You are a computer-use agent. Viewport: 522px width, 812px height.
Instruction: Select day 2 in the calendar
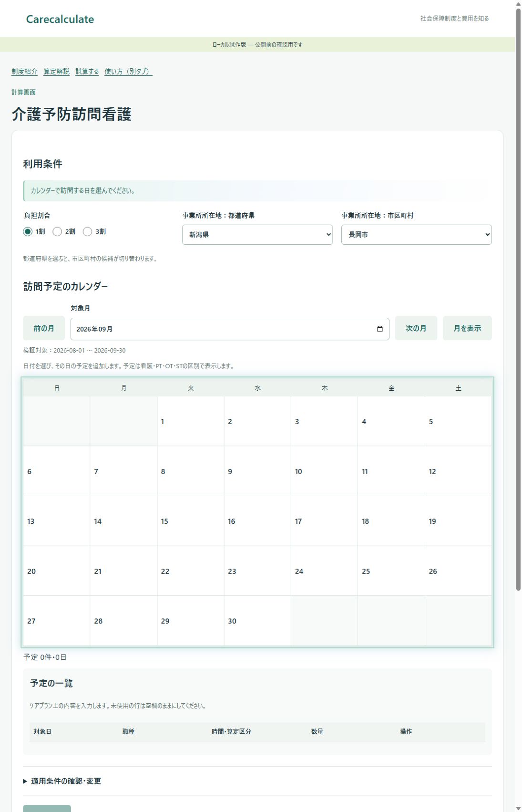[257, 421]
